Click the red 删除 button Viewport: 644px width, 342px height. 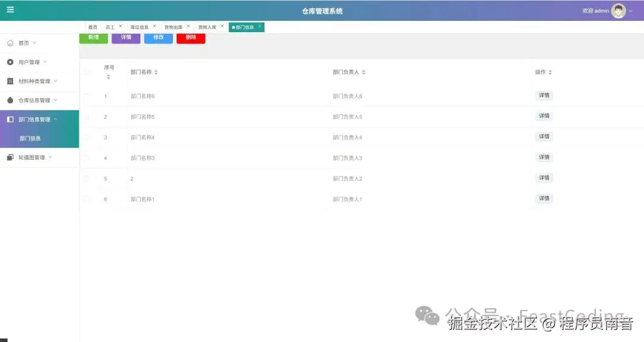click(191, 38)
